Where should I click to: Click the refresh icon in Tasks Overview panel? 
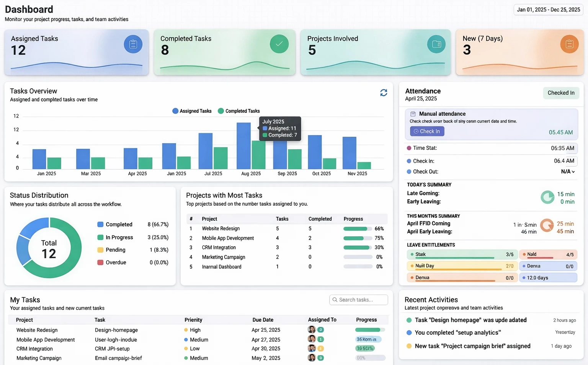pyautogui.click(x=384, y=92)
